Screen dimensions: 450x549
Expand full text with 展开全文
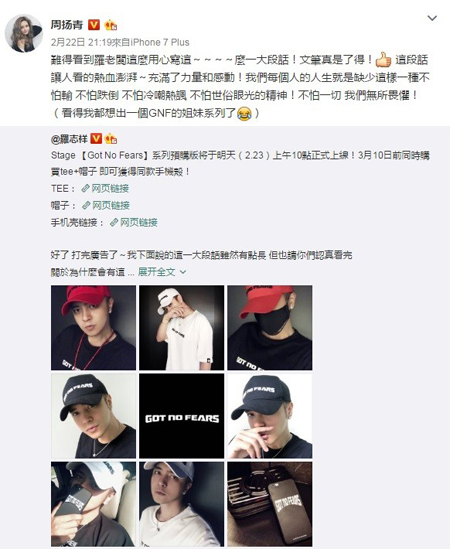pyautogui.click(x=162, y=272)
